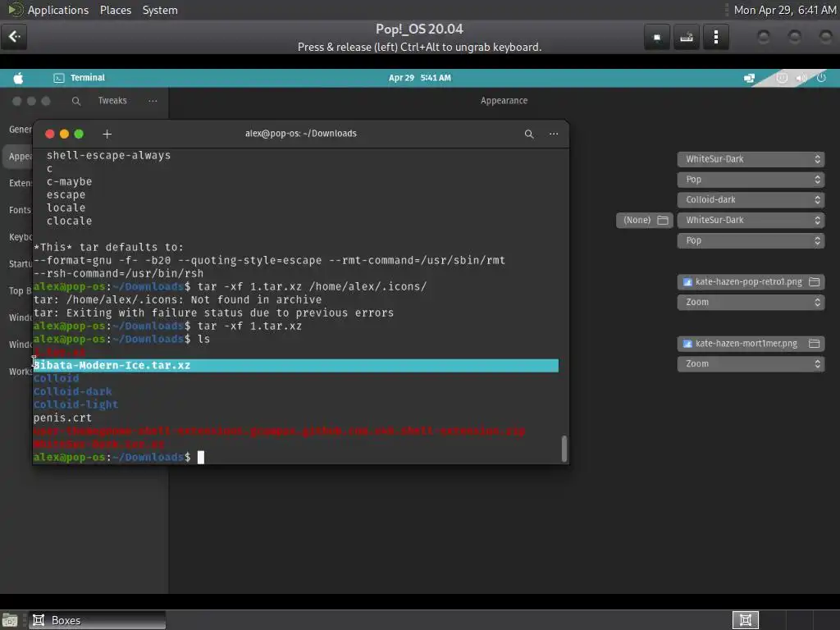Select the General section in Tweaks sidebar
The width and height of the screenshot is (840, 630).
point(19,129)
